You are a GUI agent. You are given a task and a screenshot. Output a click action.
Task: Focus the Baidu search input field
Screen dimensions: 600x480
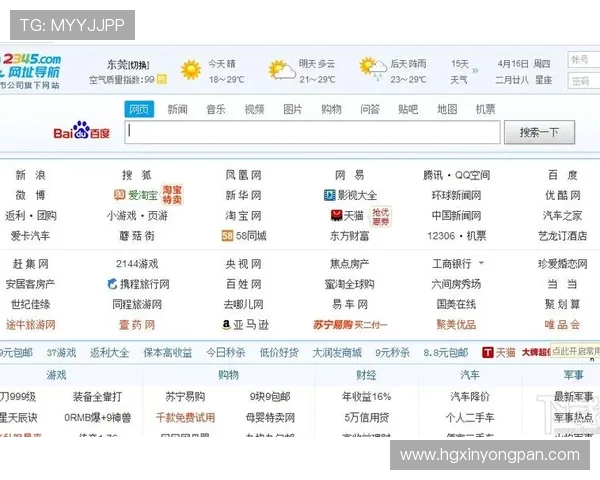312,132
